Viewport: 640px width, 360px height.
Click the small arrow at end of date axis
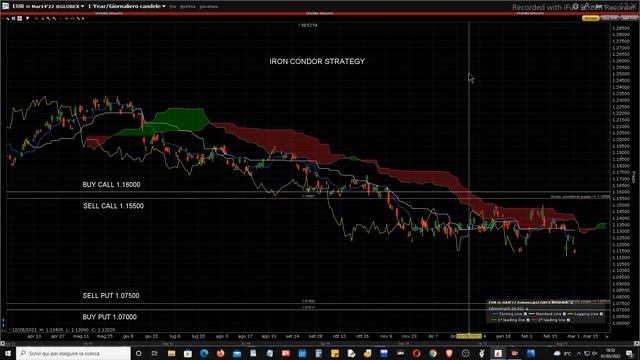607,336
